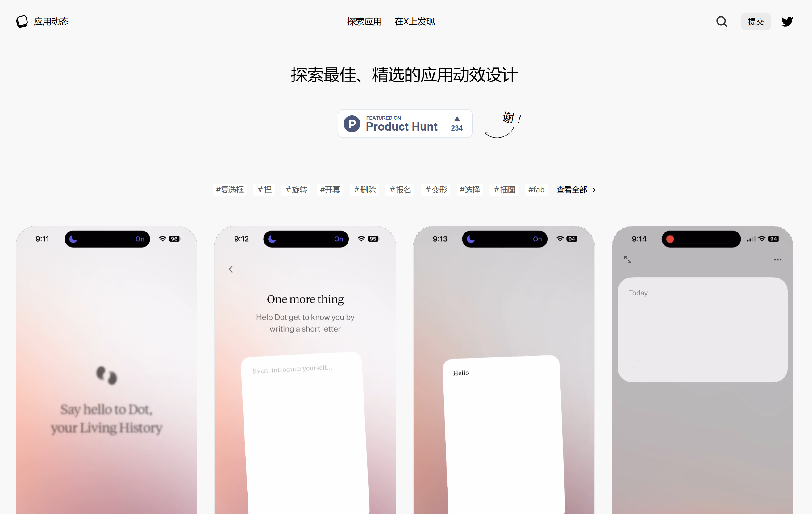The image size is (812, 514).
Task: Click the moon icon in first phone status bar
Action: click(74, 238)
